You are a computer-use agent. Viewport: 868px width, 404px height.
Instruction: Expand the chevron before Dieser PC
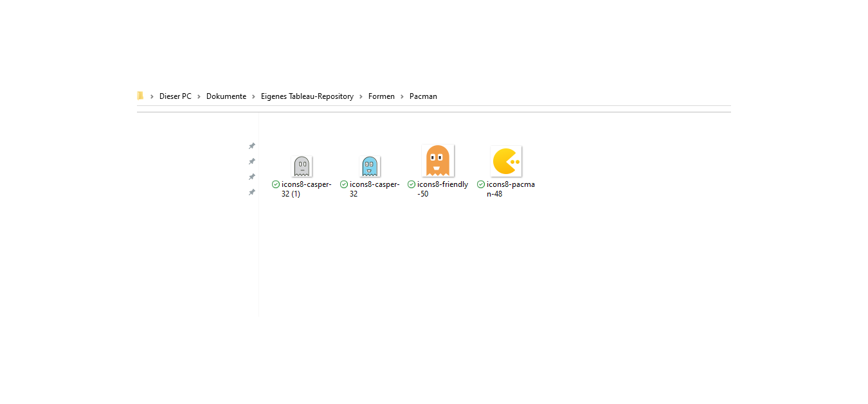152,96
